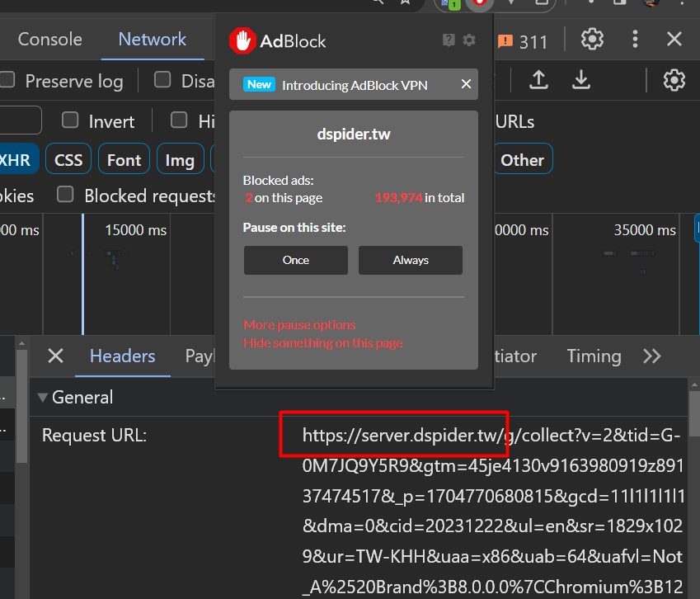Viewport: 700px width, 599px height.
Task: Click Introducing AdBlock VPN banner text
Action: pyautogui.click(x=355, y=85)
